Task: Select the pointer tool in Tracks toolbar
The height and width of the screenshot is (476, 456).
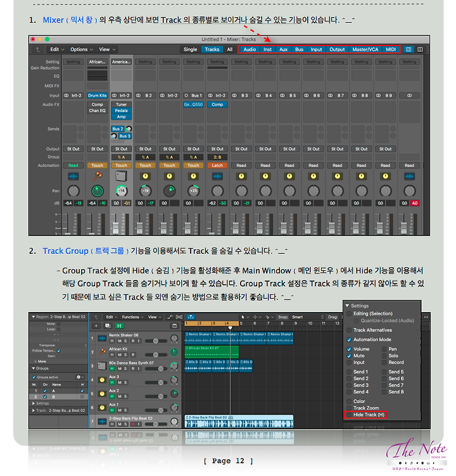Action: pos(243,317)
